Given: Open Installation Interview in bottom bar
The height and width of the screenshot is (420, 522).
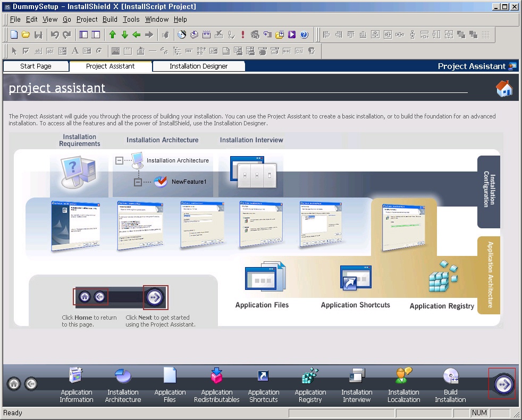Looking at the screenshot, I should click(357, 385).
